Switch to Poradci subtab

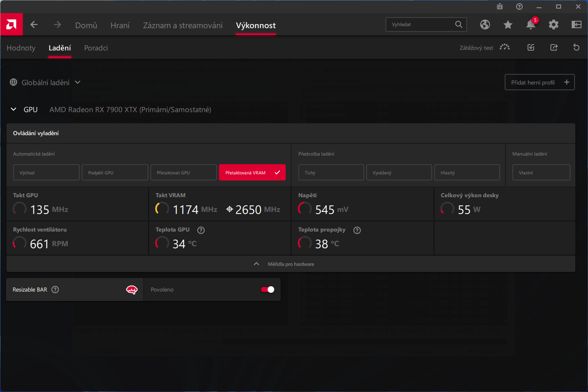96,48
